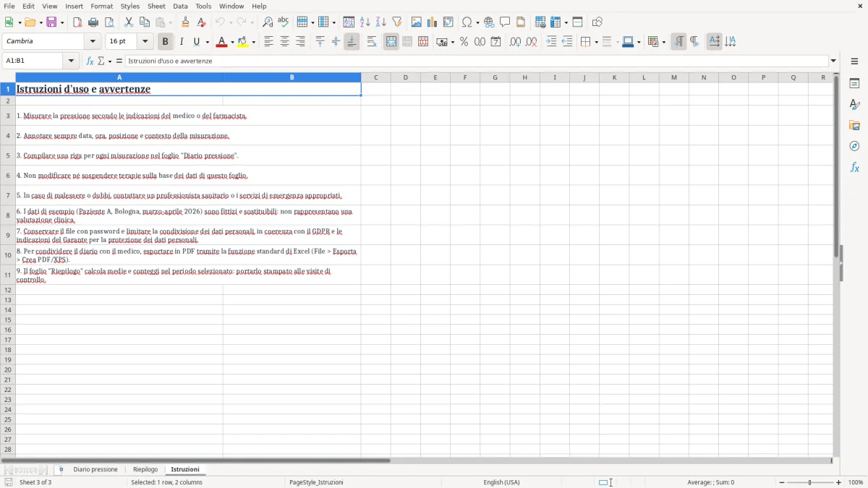Open the Font Size dropdown list
The image size is (868, 488).
(x=145, y=42)
